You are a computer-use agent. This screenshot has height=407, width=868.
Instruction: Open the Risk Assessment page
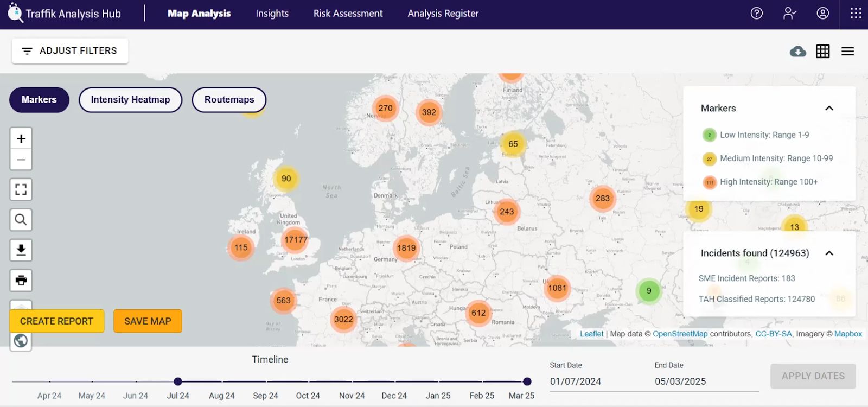click(x=348, y=14)
